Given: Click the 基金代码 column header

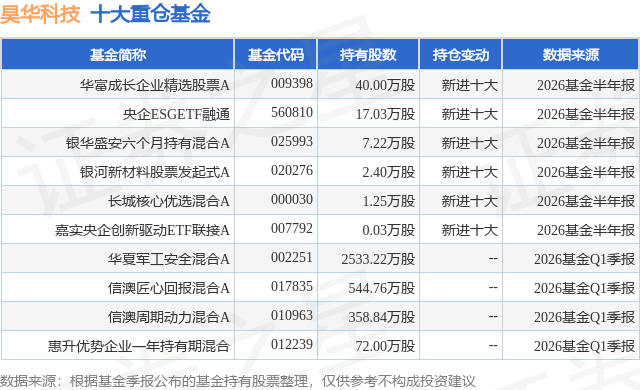Looking at the screenshot, I should 276,55.
